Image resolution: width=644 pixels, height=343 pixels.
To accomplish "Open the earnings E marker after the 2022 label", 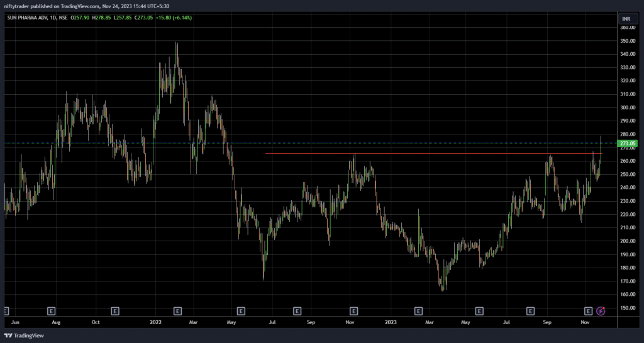I will 177,312.
